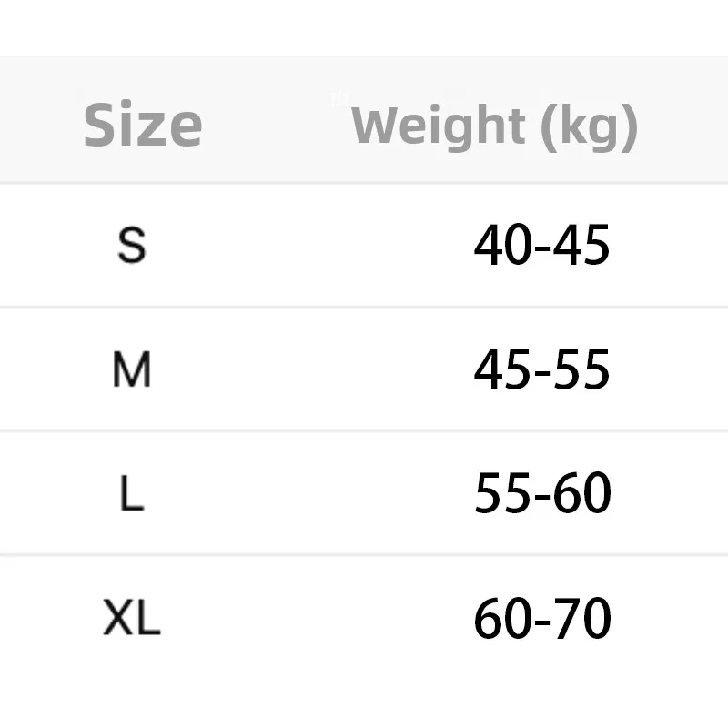Click empty space between S and 40-45
This screenshot has width=728, height=728.
click(x=309, y=245)
